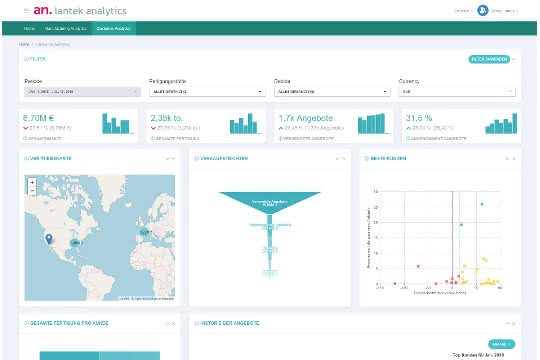Expand the user name dropdown
Screen dimensions: 540x360
tap(505, 11)
